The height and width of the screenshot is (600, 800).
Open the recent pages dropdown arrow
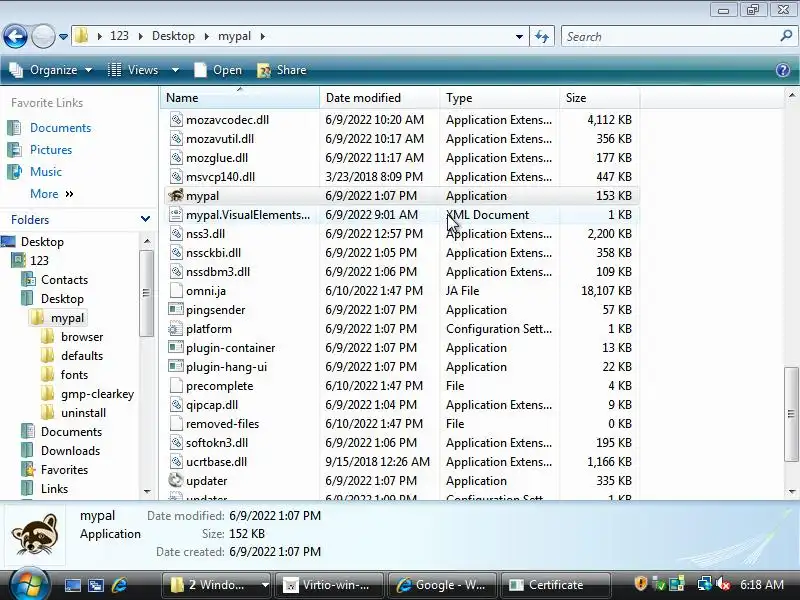[63, 37]
